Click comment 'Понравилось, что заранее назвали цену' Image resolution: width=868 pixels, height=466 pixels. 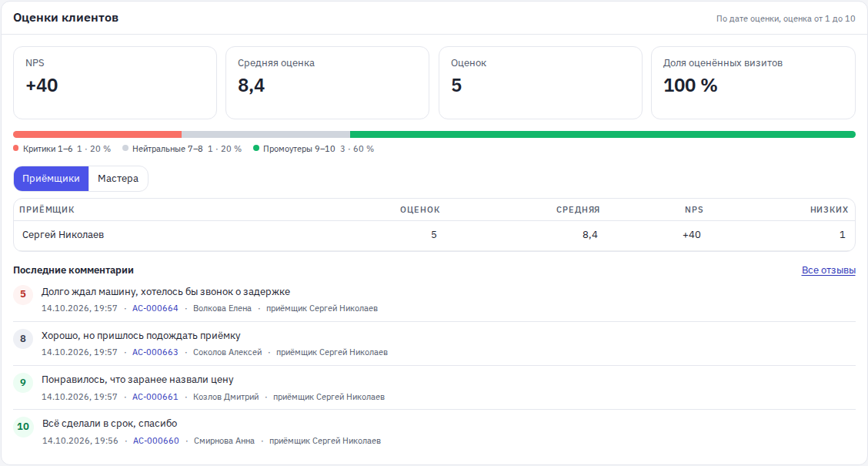coord(137,380)
